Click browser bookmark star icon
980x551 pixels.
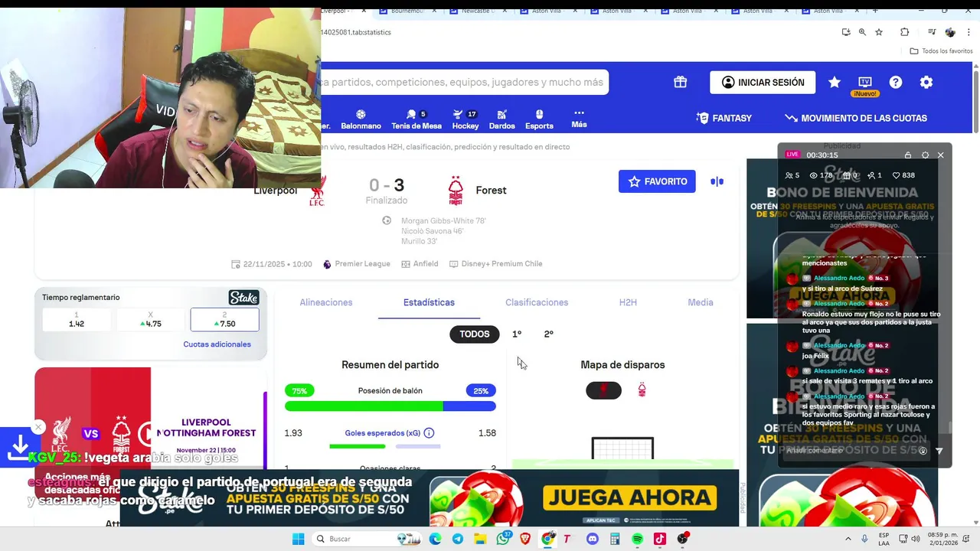pyautogui.click(x=879, y=32)
